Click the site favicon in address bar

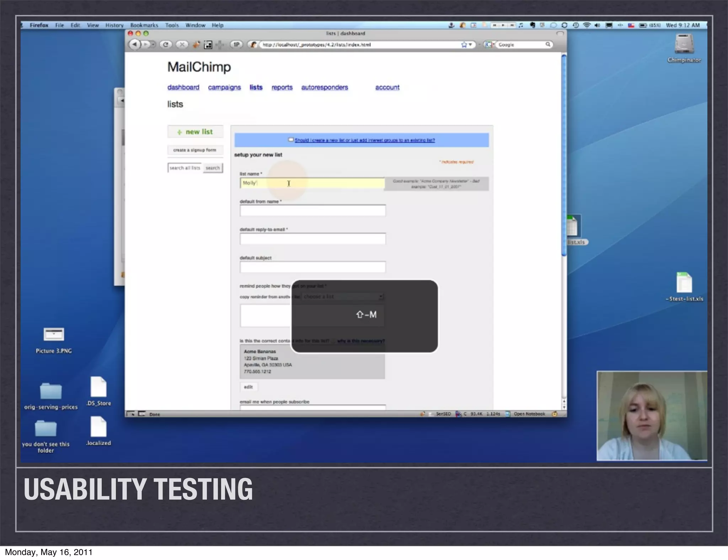point(253,45)
